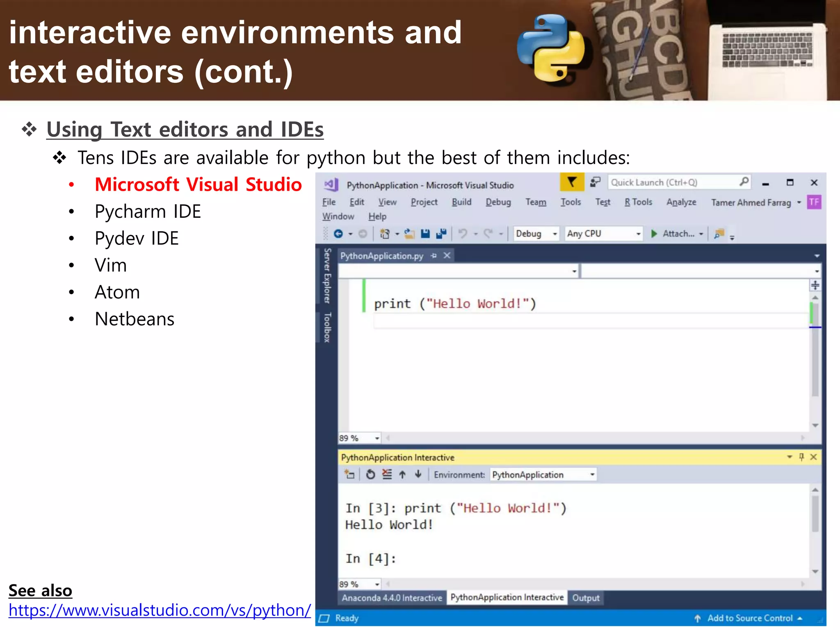Open the visualstudio.com vs python link
Image resolution: width=840 pixels, height=630 pixels.
click(x=160, y=610)
